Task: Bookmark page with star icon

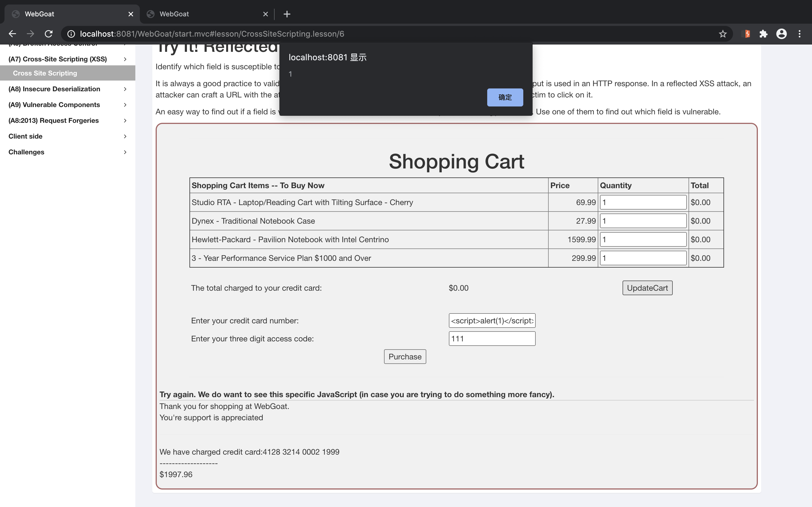Action: [x=722, y=34]
